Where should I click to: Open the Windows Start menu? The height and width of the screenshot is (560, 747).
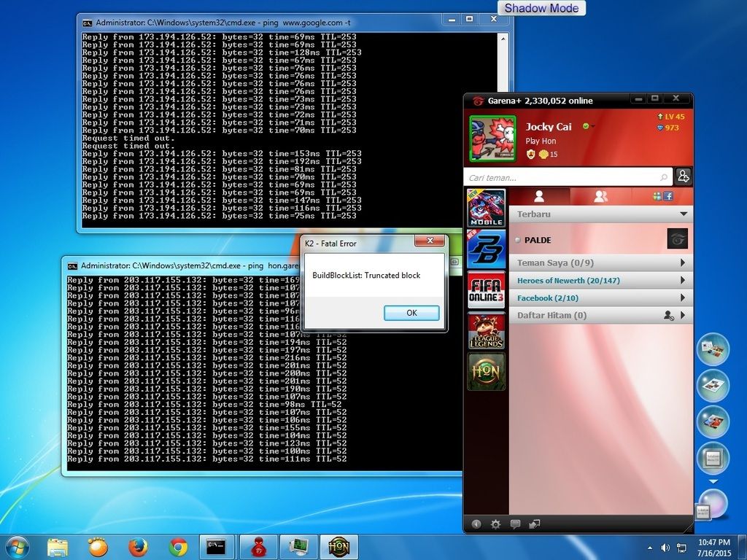coord(18,547)
